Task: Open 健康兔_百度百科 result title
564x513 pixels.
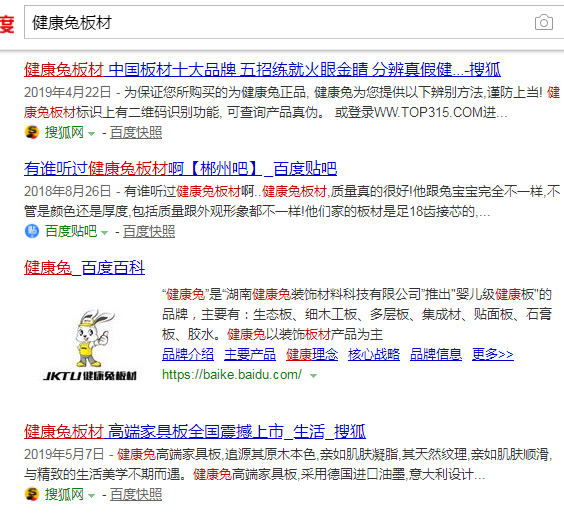Action: tap(84, 268)
